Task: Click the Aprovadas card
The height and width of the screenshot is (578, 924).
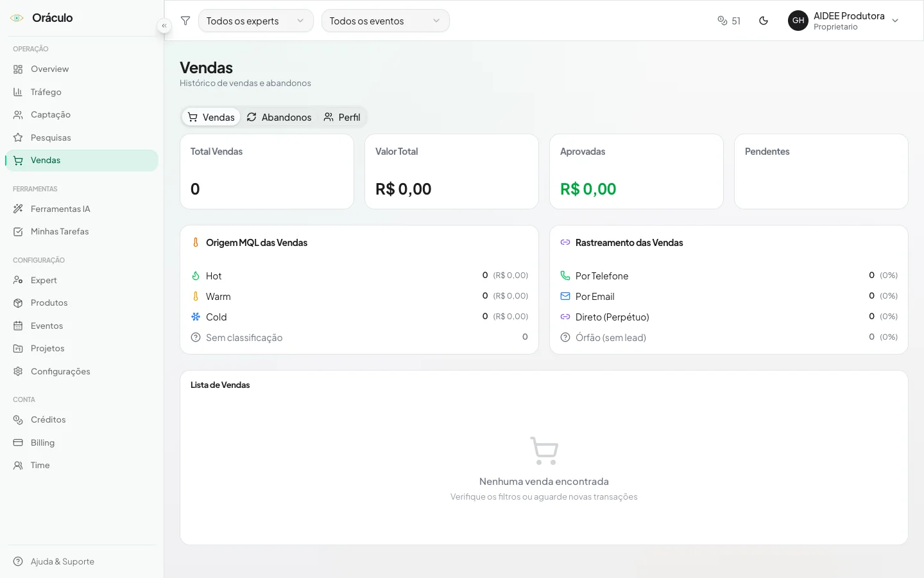Action: coord(637,171)
